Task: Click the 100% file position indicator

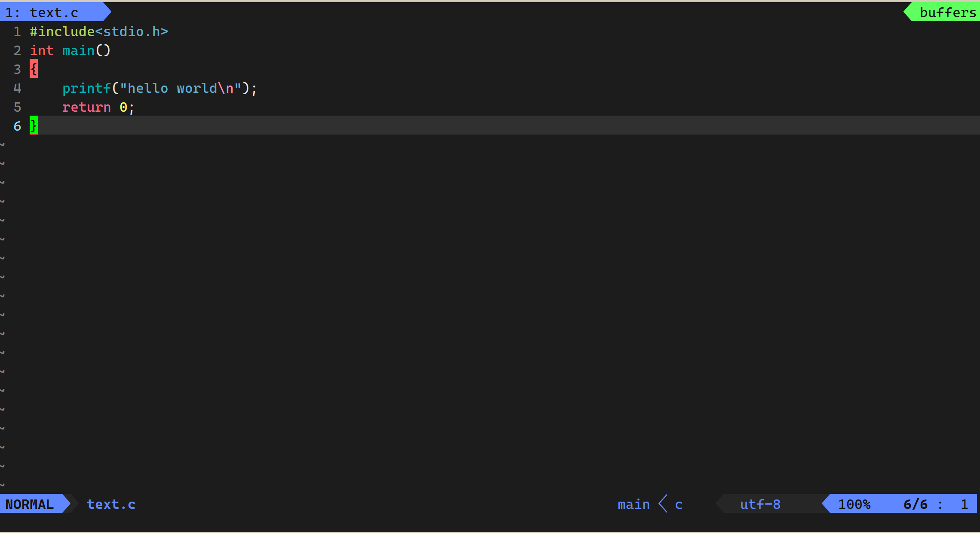Action: 854,504
